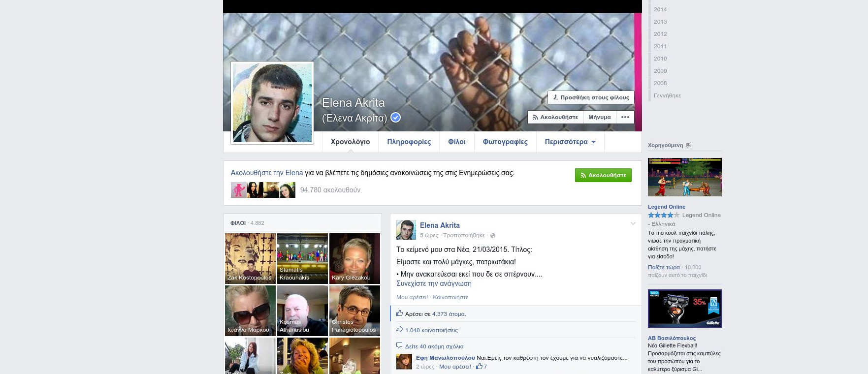Image resolution: width=868 pixels, height=374 pixels.
Task: Jump to 2010 in the timeline
Action: coord(660,59)
